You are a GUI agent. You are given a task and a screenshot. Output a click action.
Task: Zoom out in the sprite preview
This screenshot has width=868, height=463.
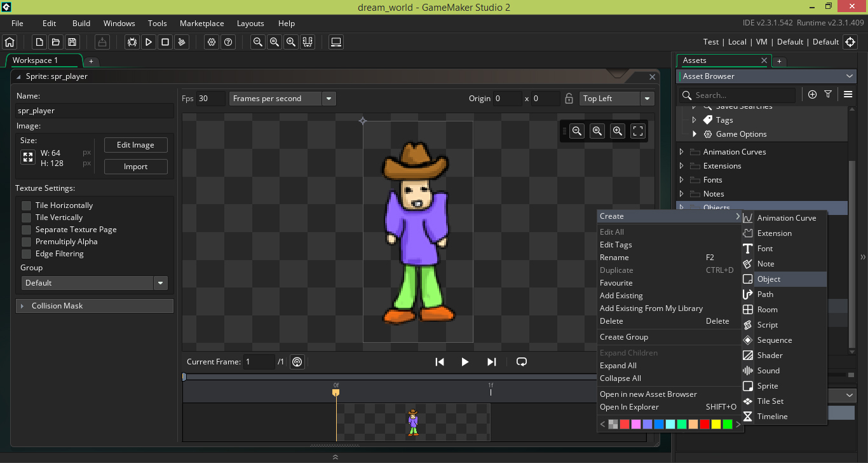[577, 131]
